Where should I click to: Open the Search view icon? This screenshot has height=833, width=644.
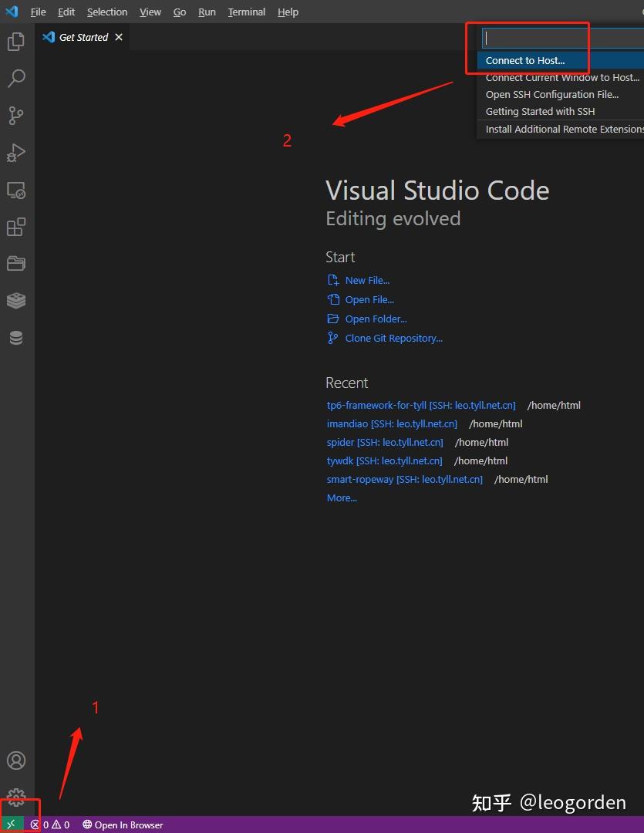click(16, 78)
